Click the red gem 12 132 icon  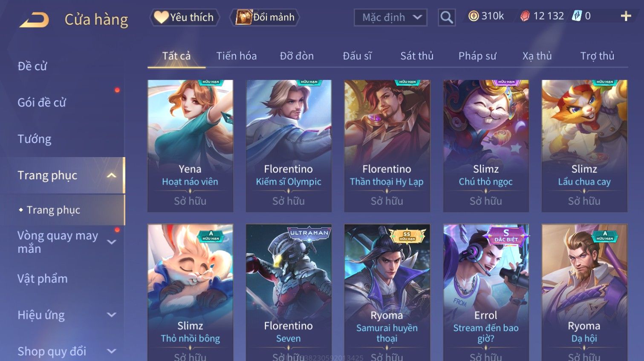tap(525, 16)
